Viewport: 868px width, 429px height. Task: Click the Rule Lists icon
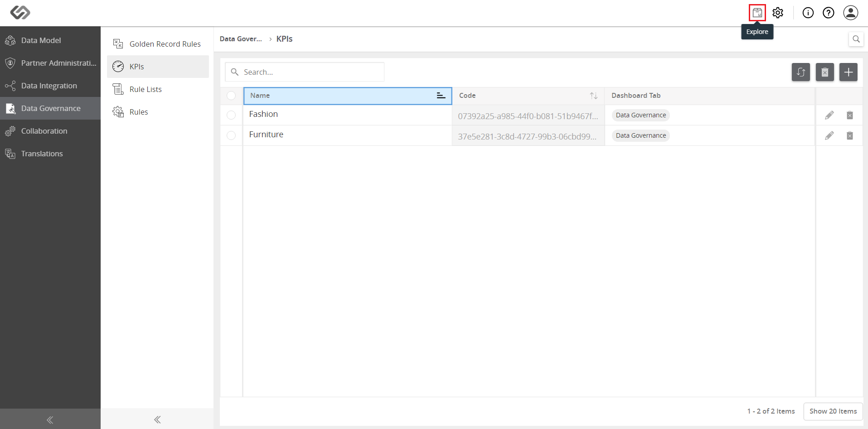118,89
